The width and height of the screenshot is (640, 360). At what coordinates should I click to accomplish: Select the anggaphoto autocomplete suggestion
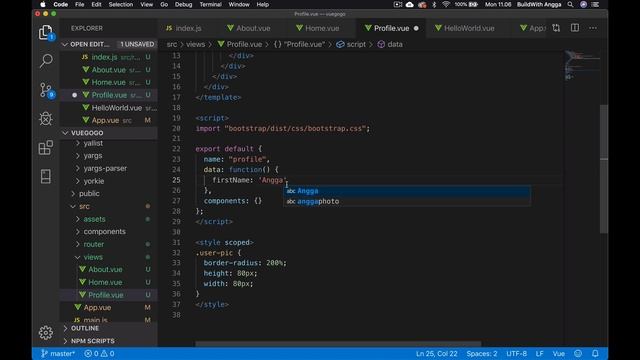coord(407,201)
